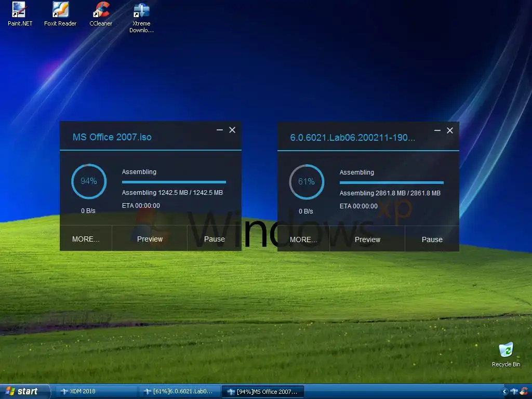Open Xtreme Download Manager desktop shortcut
Screen dimensions: 532x399
point(141,17)
